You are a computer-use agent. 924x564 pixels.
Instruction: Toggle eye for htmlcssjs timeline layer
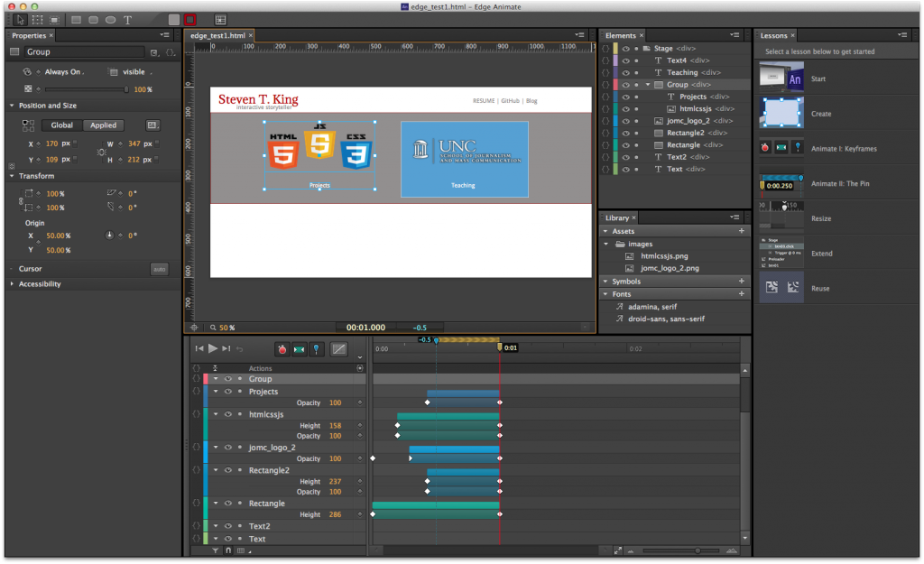(228, 414)
